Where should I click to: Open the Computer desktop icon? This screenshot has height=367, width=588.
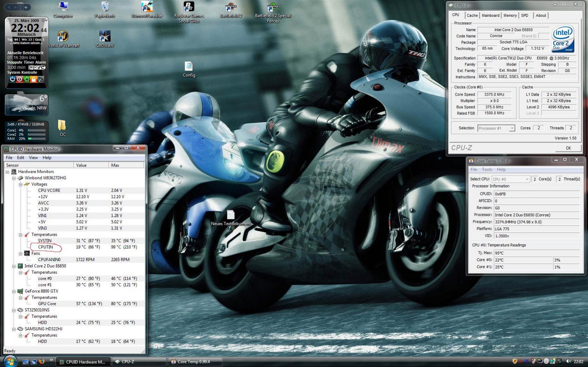pyautogui.click(x=63, y=9)
